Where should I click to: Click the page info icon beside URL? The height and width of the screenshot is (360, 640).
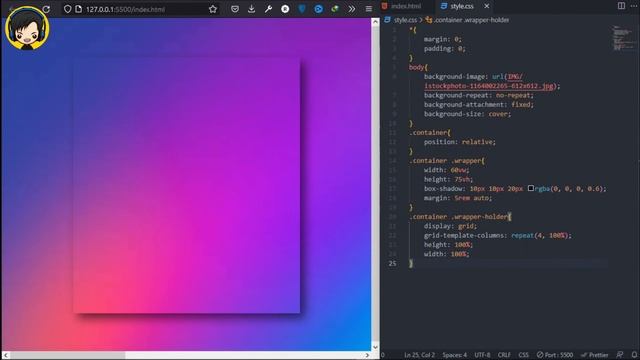click(x=78, y=9)
